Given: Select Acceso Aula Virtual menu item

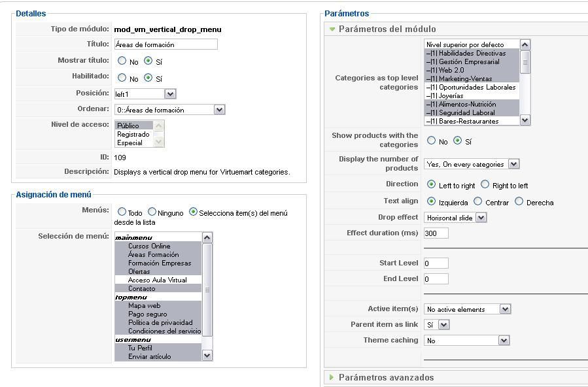Looking at the screenshot, I should point(158,280).
